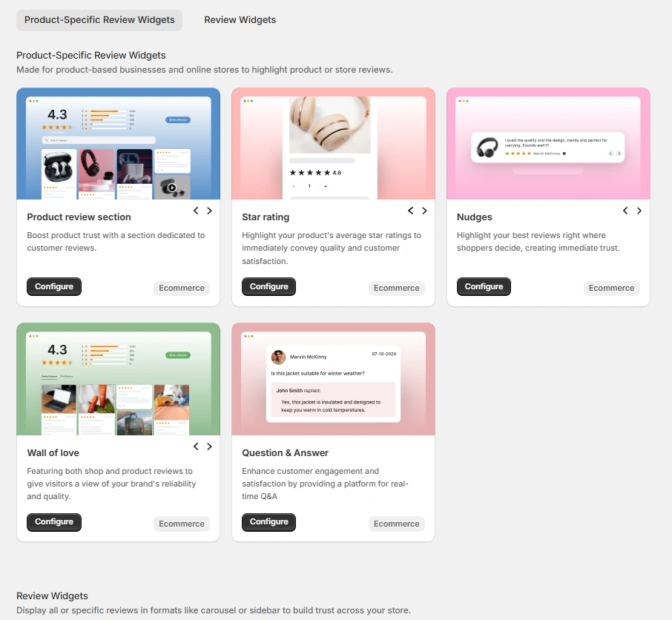Viewport: 672px width, 620px height.
Task: Advance Nudges preview with the right chevron
Action: (639, 211)
